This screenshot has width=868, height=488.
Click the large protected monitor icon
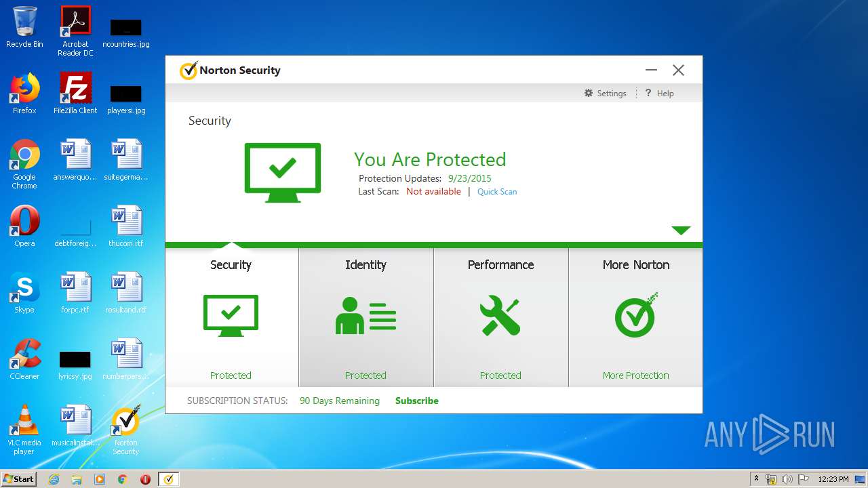point(283,173)
